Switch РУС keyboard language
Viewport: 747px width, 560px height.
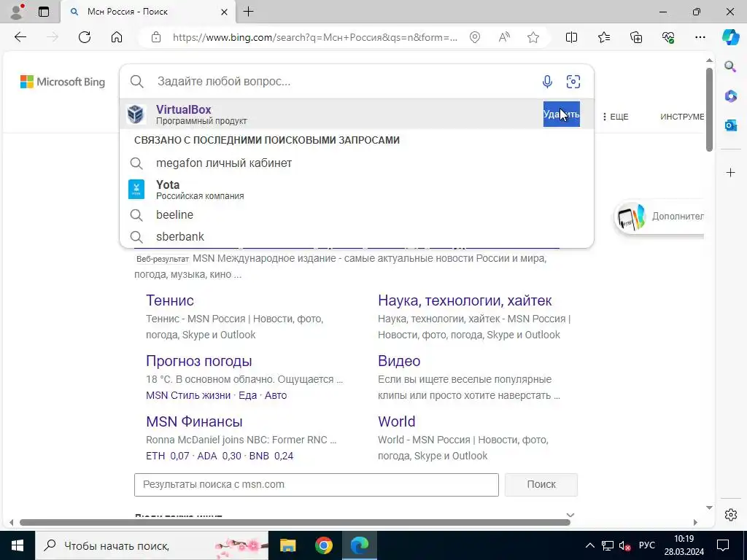click(647, 545)
